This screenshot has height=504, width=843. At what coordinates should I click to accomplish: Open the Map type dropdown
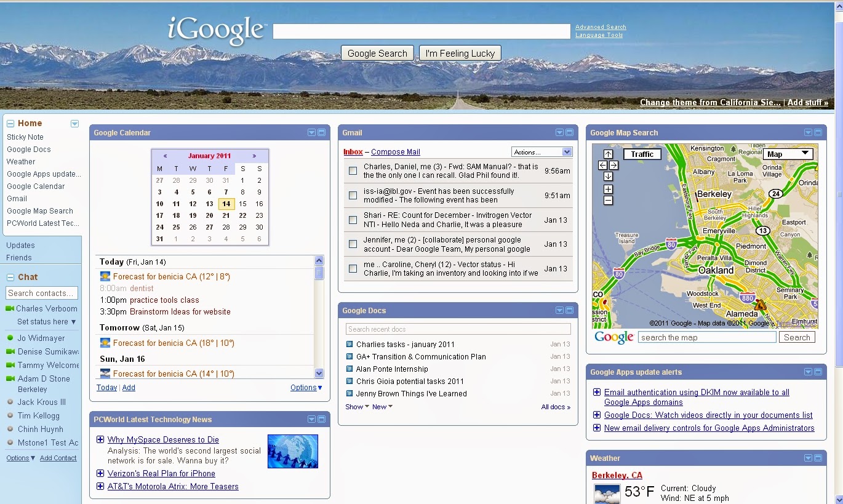788,154
